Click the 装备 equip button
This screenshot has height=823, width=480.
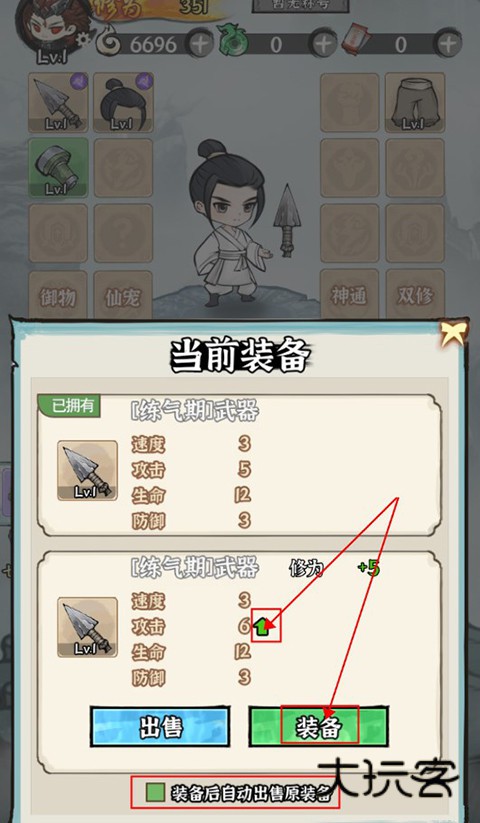(x=318, y=727)
